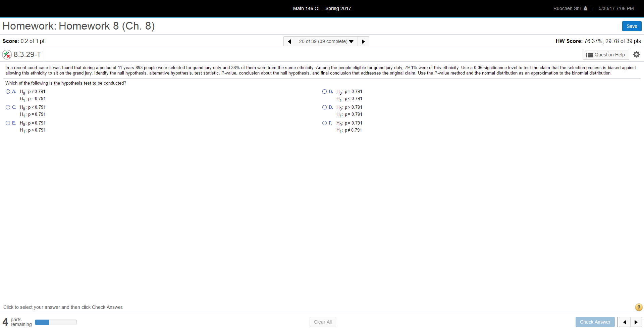Click the Ruochen Shi account name
This screenshot has height=332, width=644.
[x=567, y=8]
